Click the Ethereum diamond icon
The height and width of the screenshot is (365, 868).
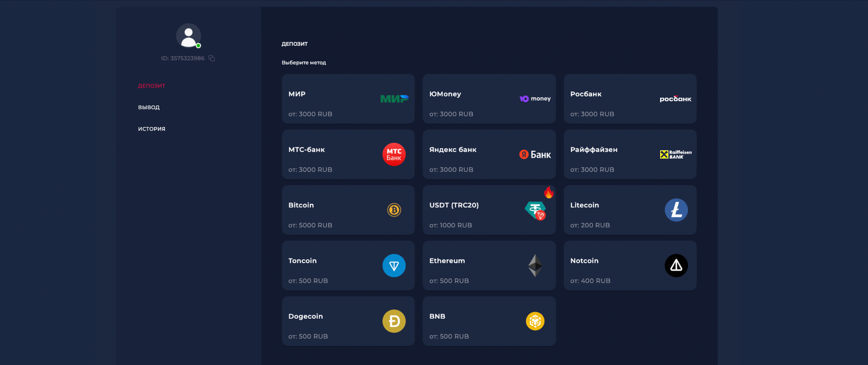[535, 266]
